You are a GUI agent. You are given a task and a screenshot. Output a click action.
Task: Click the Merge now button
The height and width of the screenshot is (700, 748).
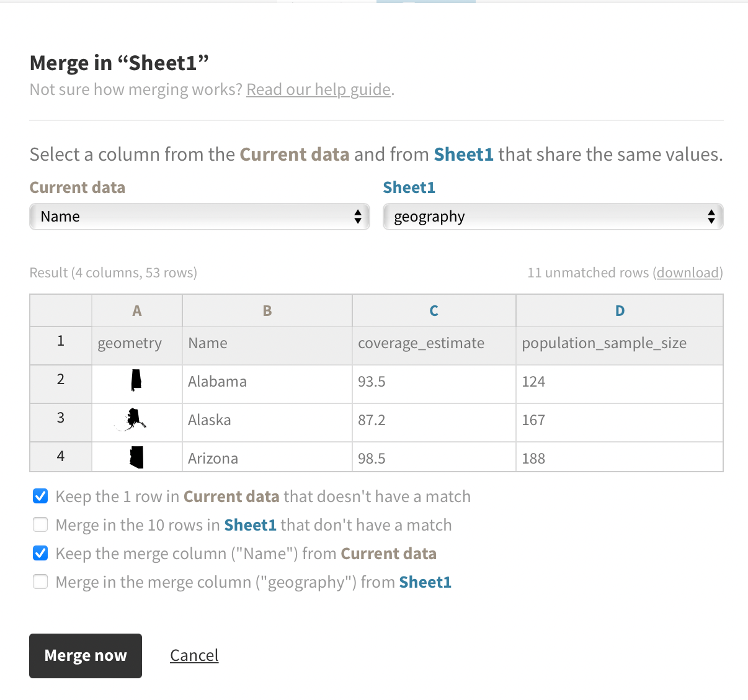86,655
